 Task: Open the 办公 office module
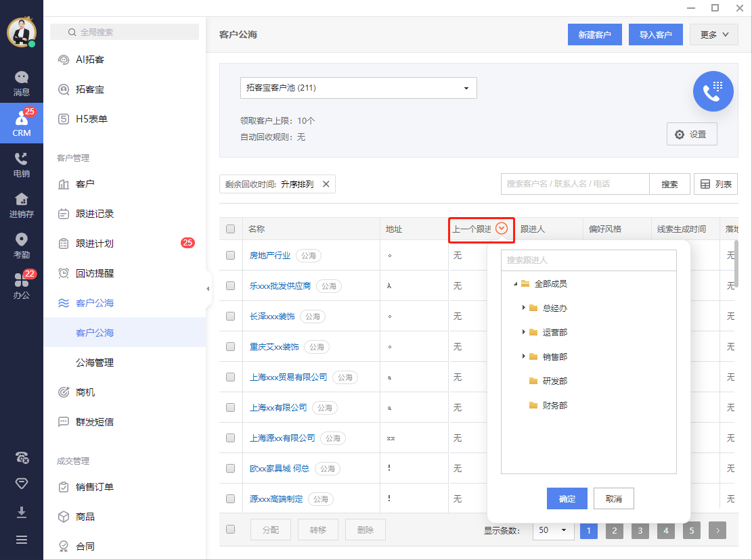[22, 286]
